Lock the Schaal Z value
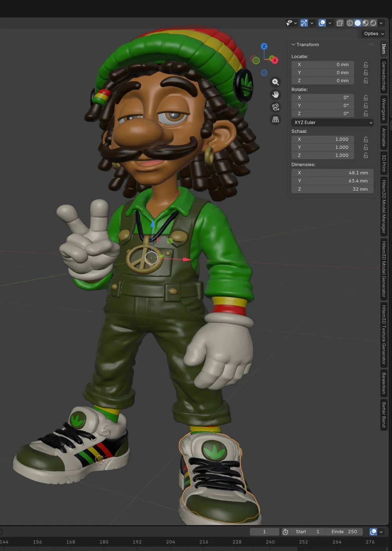Viewport: 392px width, 551px height. (366, 156)
